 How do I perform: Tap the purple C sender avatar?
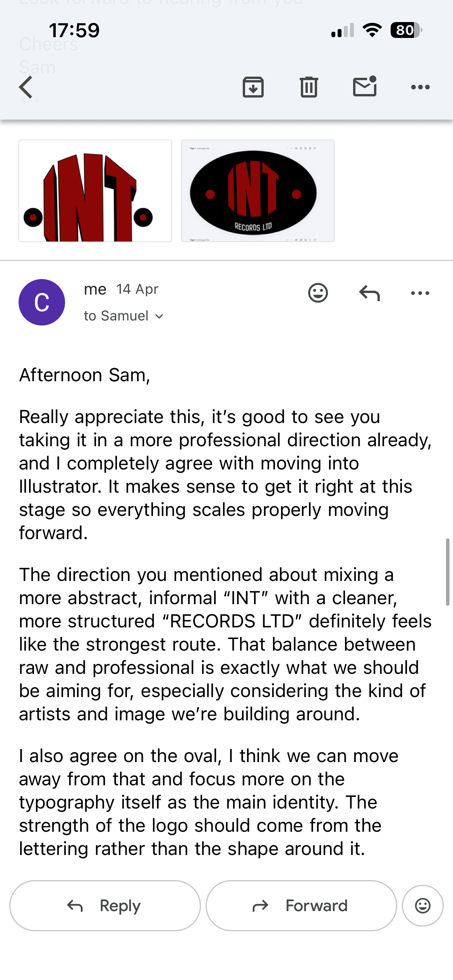point(42,302)
